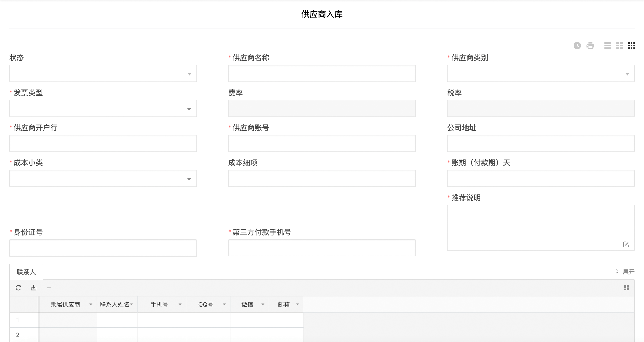Select table row number 1
This screenshot has height=342, width=644.
click(x=18, y=320)
